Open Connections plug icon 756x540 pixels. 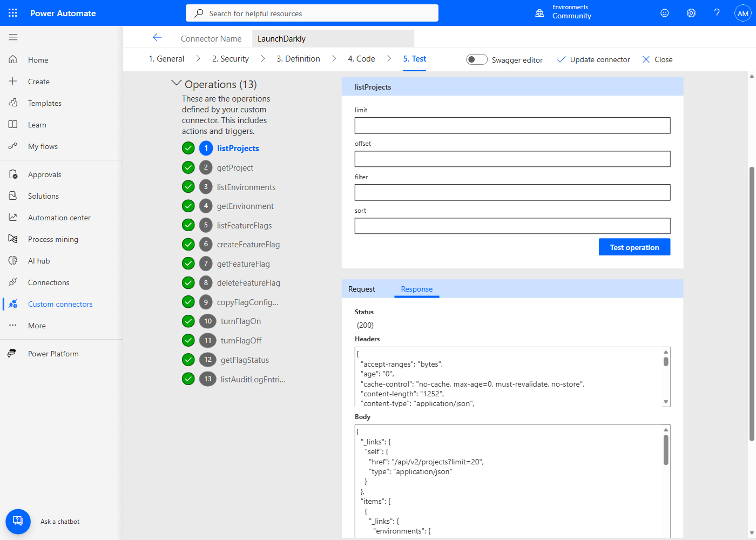[x=13, y=282]
